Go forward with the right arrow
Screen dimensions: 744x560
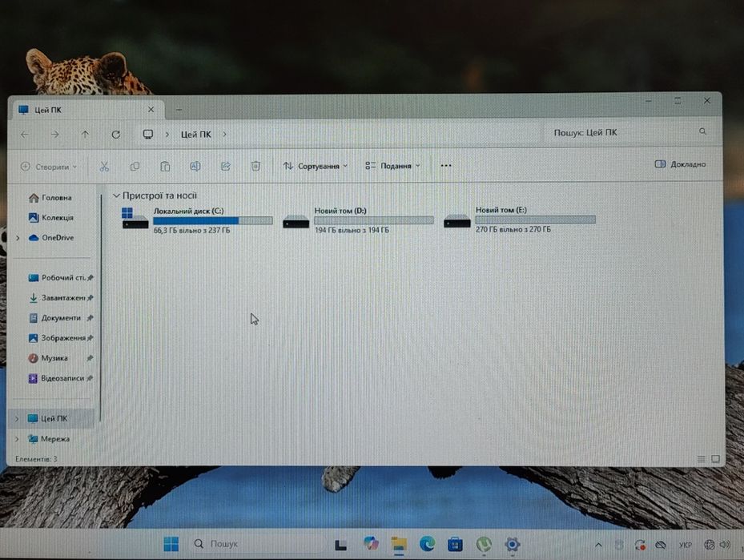55,135
